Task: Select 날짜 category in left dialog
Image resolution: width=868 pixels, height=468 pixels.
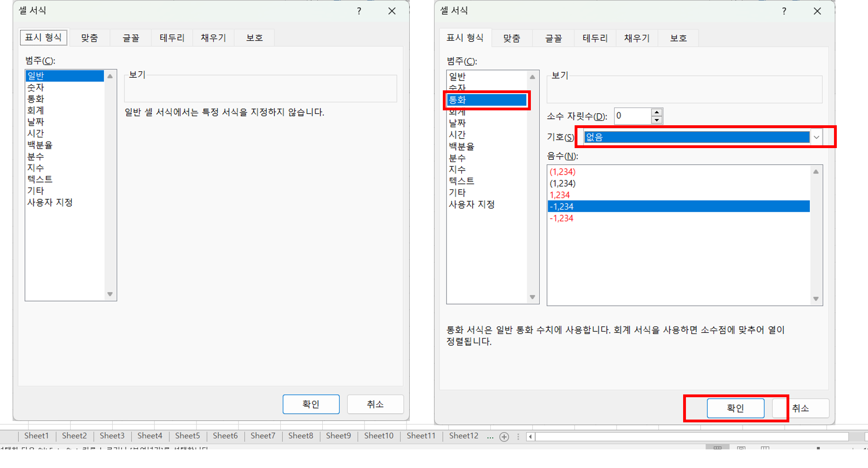Action: (65, 122)
